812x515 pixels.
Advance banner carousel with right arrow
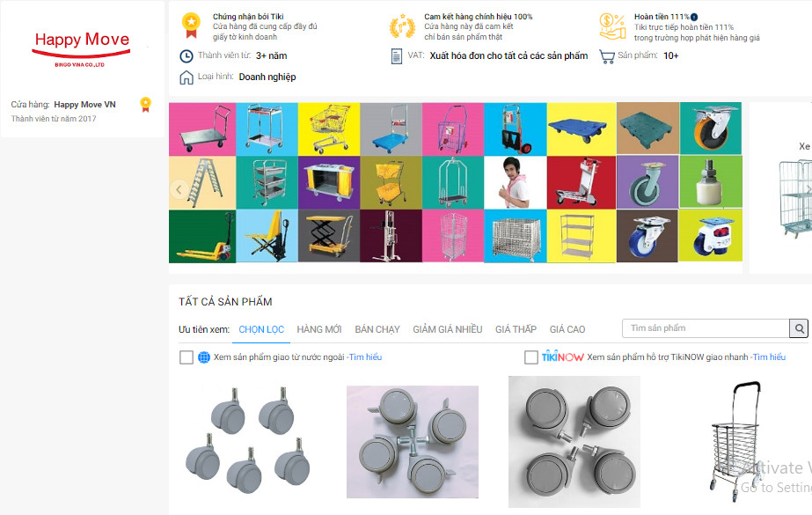[x=808, y=189]
